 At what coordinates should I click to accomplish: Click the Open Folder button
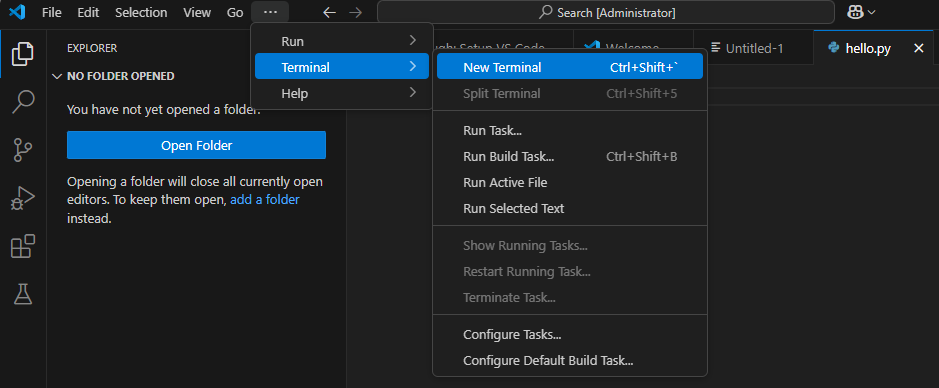click(196, 145)
